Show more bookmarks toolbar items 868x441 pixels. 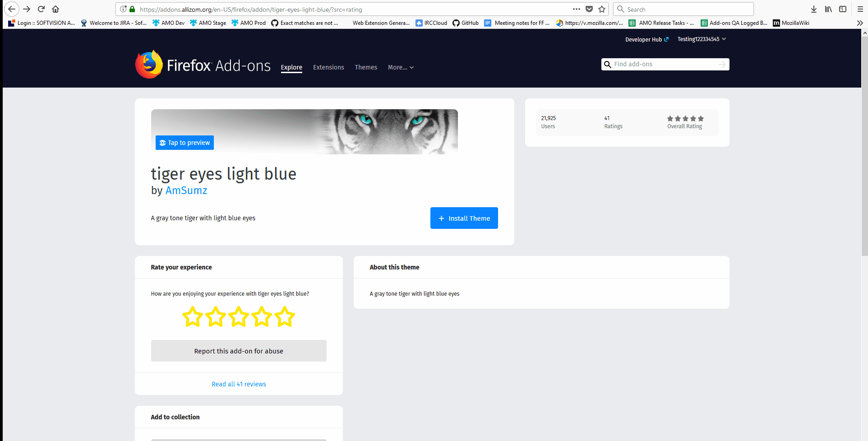860,23
